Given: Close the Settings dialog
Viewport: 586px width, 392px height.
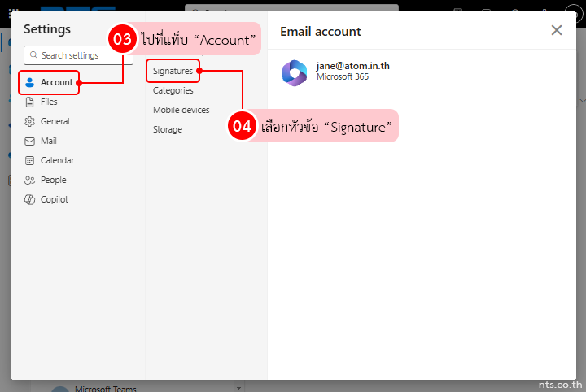Looking at the screenshot, I should (557, 30).
